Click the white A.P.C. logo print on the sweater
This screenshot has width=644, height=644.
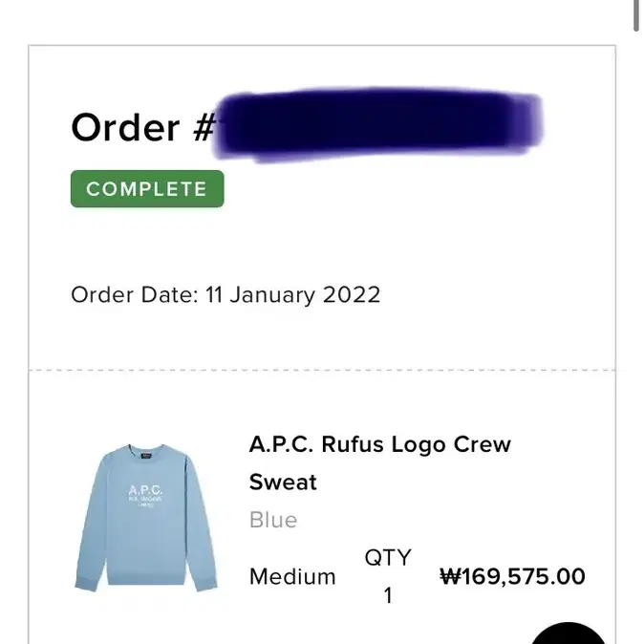pos(145,496)
